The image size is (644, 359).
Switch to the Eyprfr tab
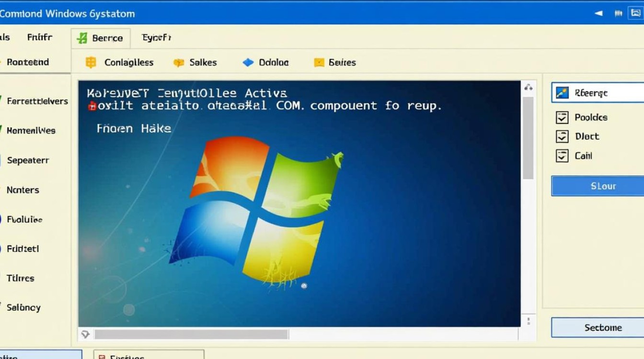pyautogui.click(x=156, y=36)
